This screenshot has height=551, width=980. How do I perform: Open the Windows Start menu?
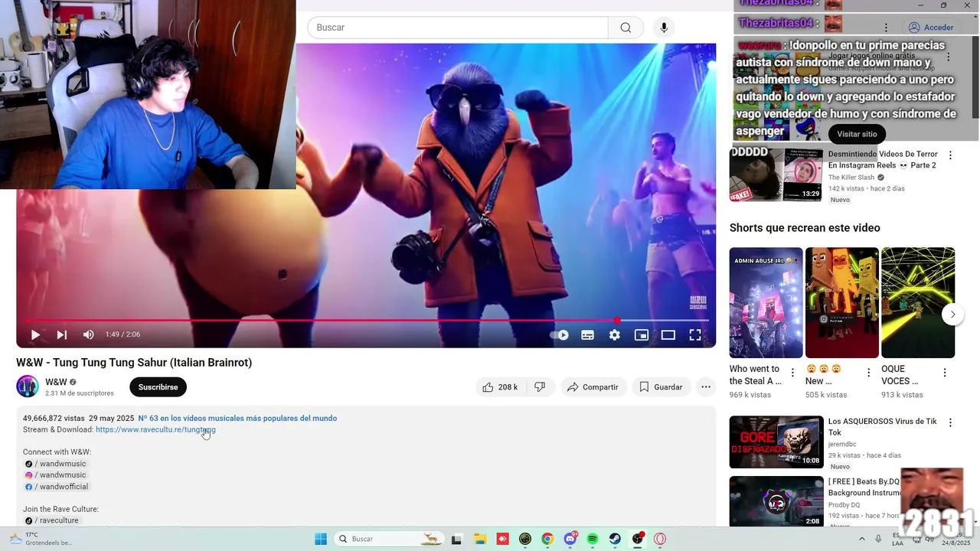[321, 539]
